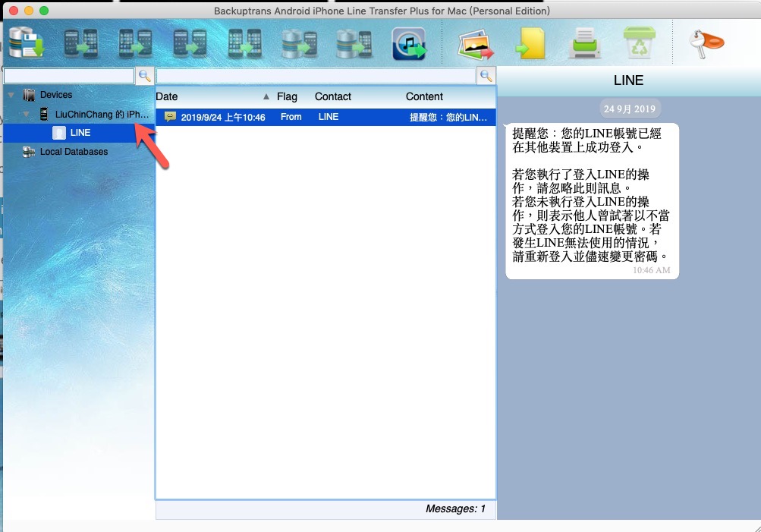Maximize the window with the green button
This screenshot has width=761, height=532.
(x=44, y=11)
